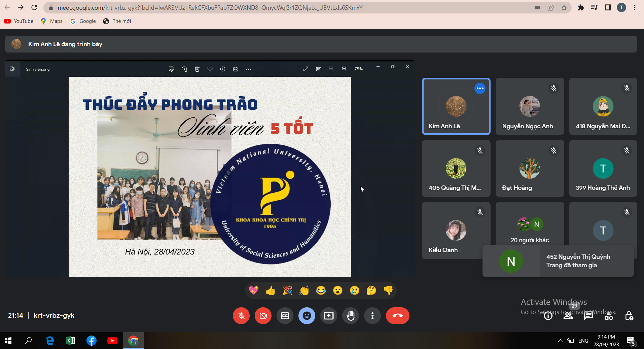Send the thumbs down reaction
The width and height of the screenshot is (644, 349).
point(388,290)
